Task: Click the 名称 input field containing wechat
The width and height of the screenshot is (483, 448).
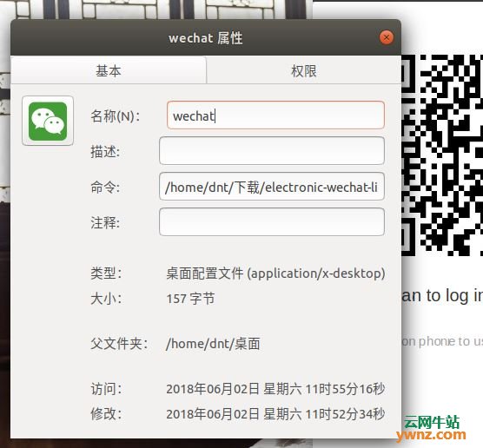Action: click(275, 115)
